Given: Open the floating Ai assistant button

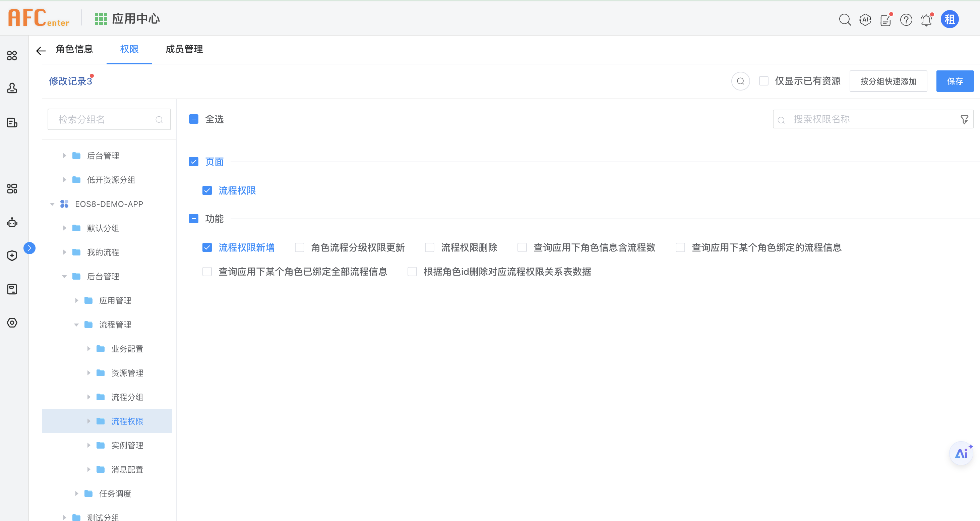Looking at the screenshot, I should [x=961, y=453].
